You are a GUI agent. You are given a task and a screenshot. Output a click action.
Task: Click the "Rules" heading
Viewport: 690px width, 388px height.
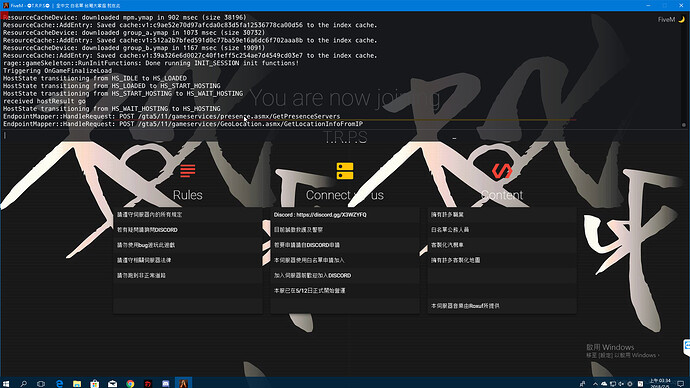188,195
